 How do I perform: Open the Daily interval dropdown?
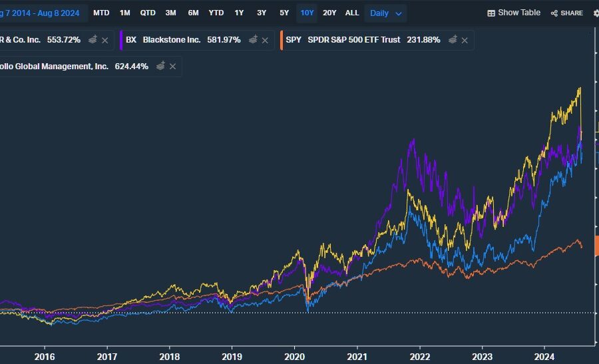click(x=385, y=13)
